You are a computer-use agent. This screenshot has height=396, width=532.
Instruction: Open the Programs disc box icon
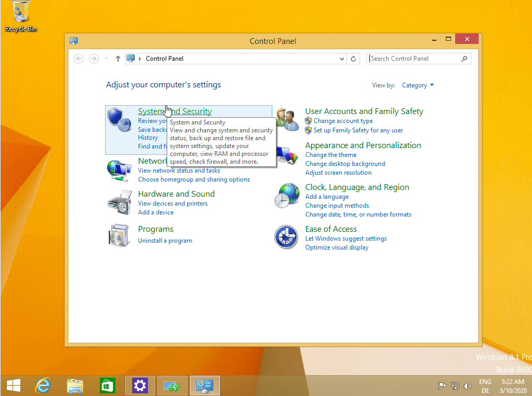[119, 235]
